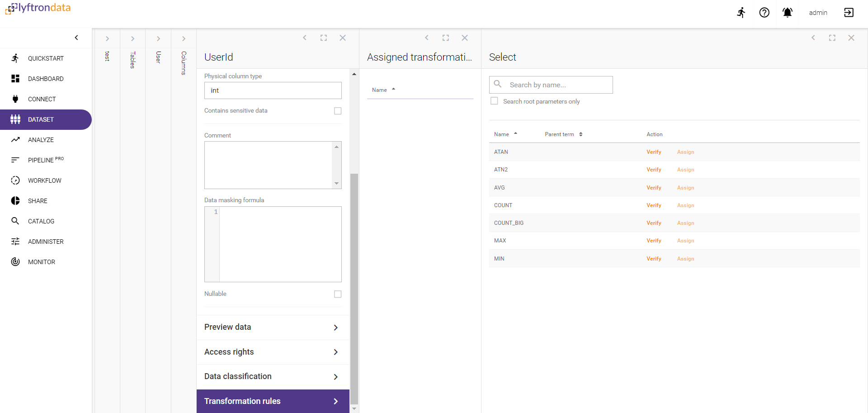This screenshot has width=868, height=413.
Task: Click the logout icon in header
Action: (849, 13)
